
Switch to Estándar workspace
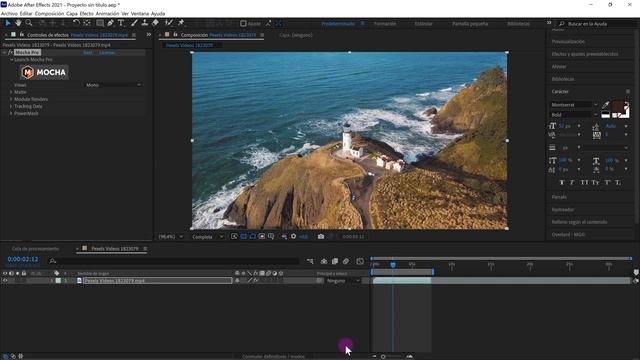pos(423,24)
